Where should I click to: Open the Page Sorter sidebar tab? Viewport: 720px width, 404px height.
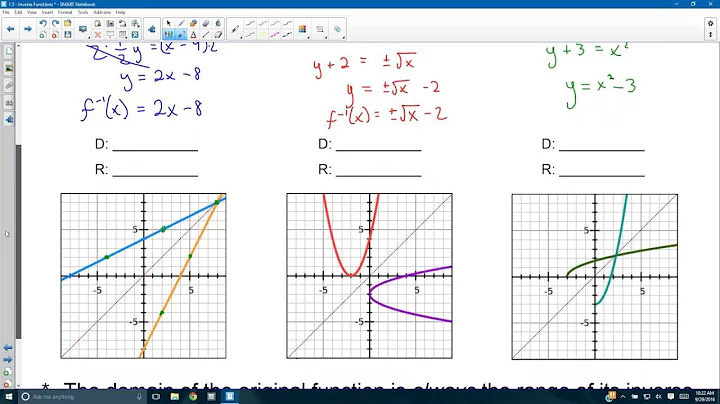(x=9, y=52)
